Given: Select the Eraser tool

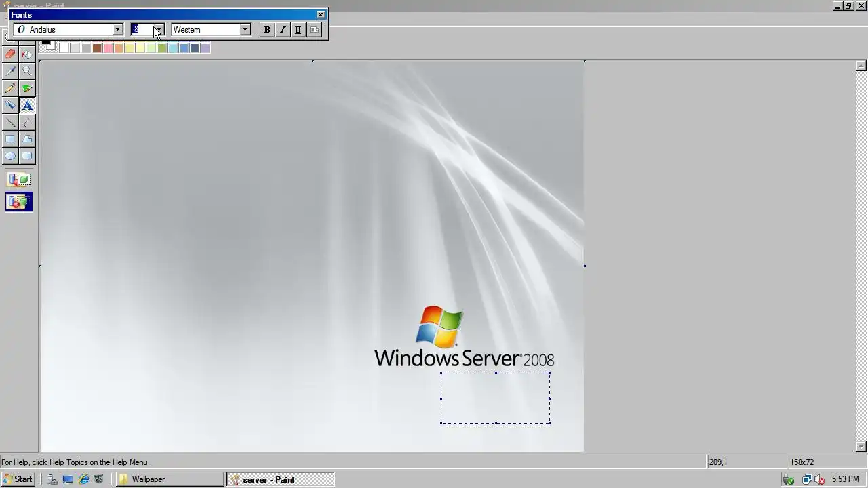Looking at the screenshot, I should 10,54.
